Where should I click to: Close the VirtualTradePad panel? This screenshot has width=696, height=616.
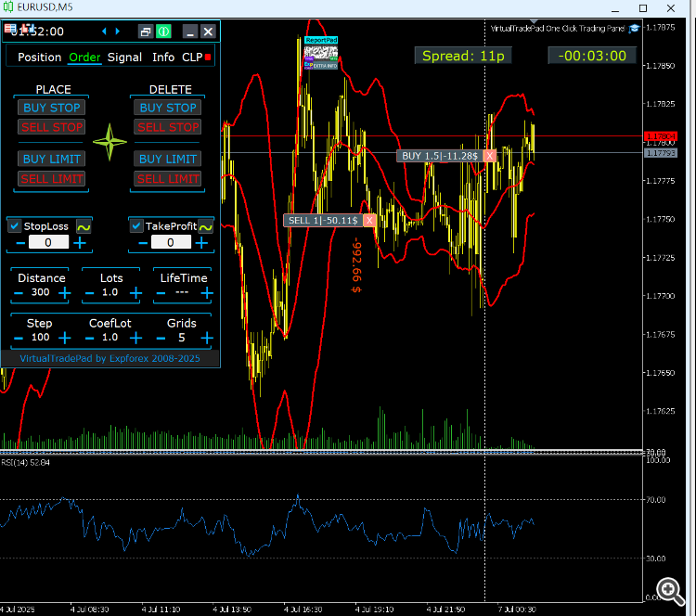click(208, 32)
